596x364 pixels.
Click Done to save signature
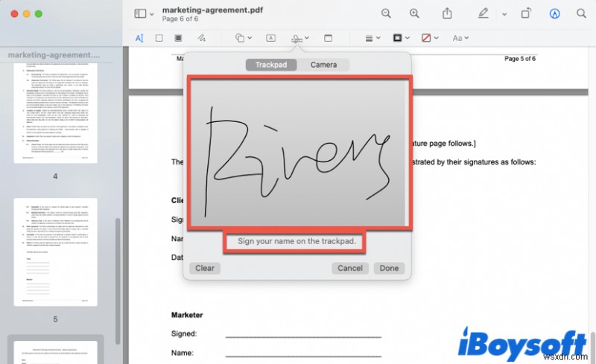[389, 268]
